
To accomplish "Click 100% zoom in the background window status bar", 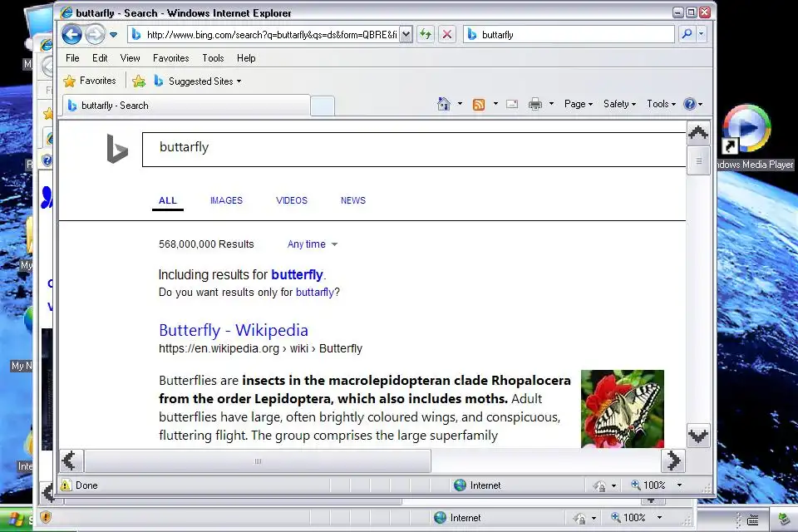I will click(x=628, y=518).
